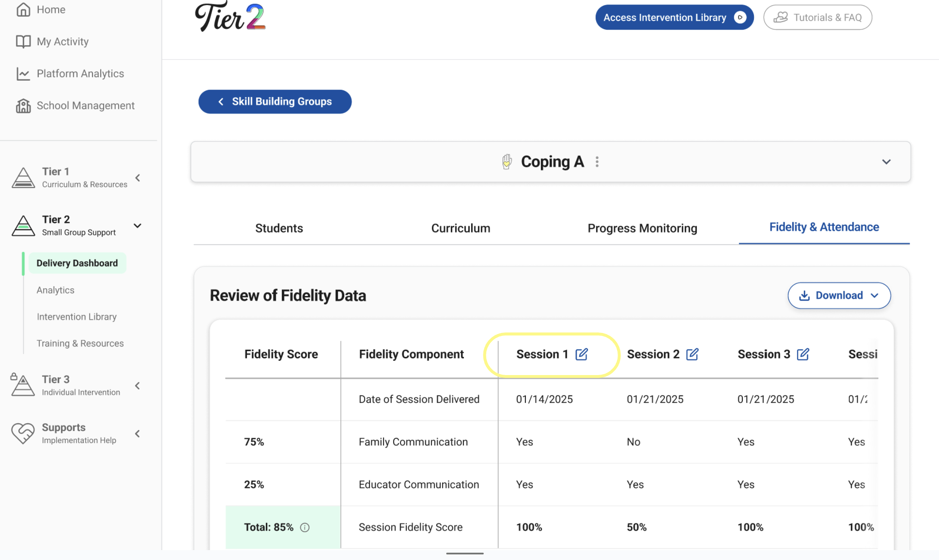939x560 pixels.
Task: Click the Session 2 edit pencil icon
Action: point(692,354)
